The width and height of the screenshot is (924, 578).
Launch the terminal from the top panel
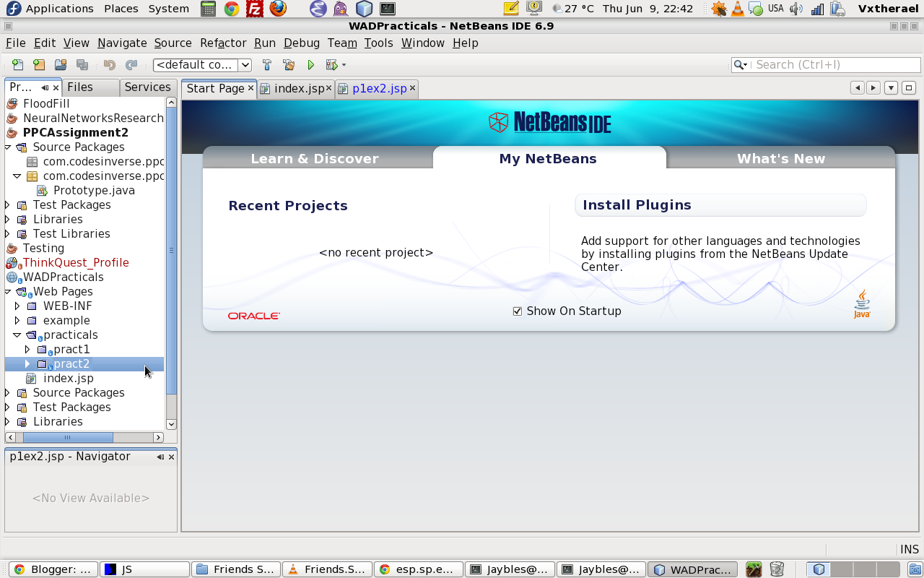coord(388,9)
